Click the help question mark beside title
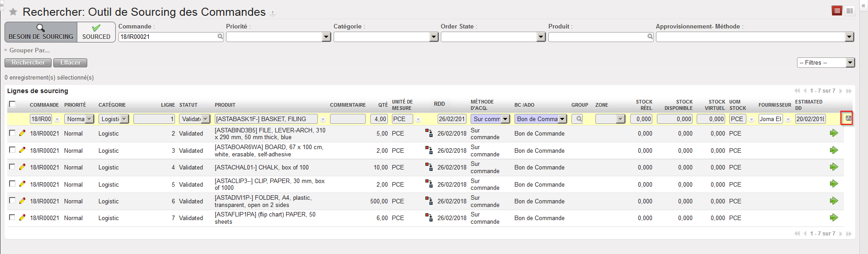This screenshot has width=868, height=254. (273, 13)
